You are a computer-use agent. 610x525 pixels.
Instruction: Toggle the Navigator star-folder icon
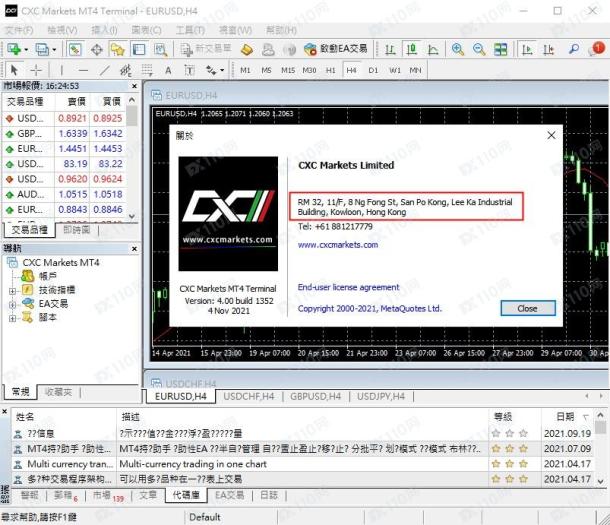[117, 49]
